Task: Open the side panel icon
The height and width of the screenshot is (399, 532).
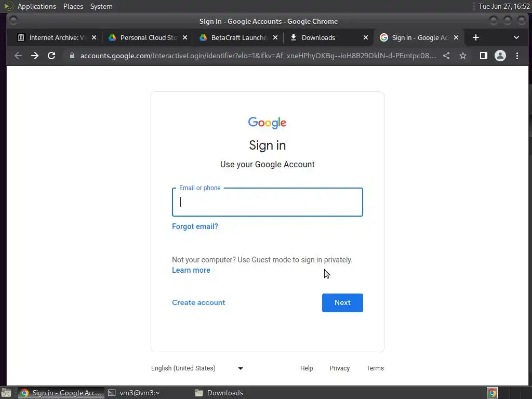Action: pos(484,56)
